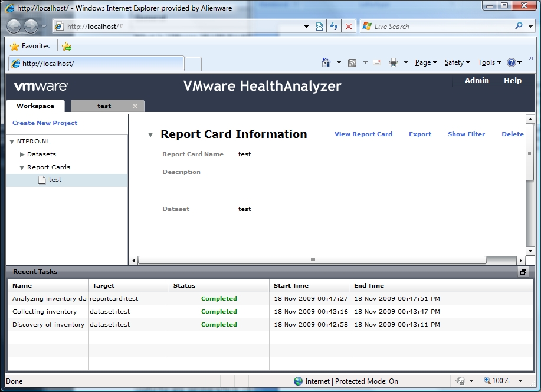Click horizontal scrollbar right arrow
The image size is (541, 392).
[x=520, y=261]
